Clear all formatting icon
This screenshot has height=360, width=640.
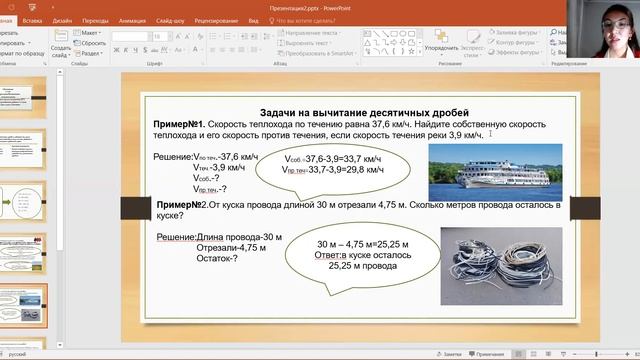click(200, 37)
